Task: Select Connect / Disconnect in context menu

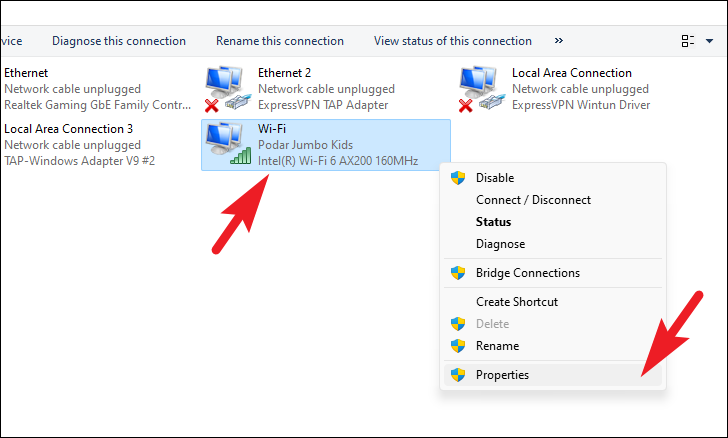Action: pyautogui.click(x=552, y=200)
